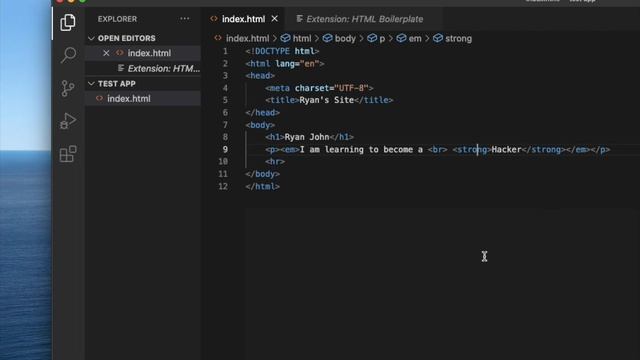Place cursor in "Hacker" text on line 9
Screen dimensions: 640x360
tap(507, 149)
